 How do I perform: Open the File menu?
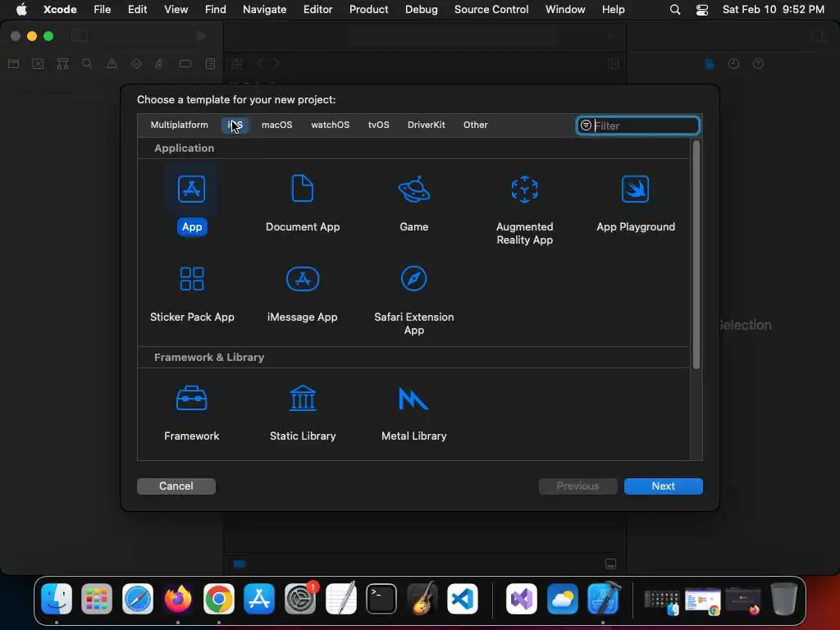(x=103, y=10)
